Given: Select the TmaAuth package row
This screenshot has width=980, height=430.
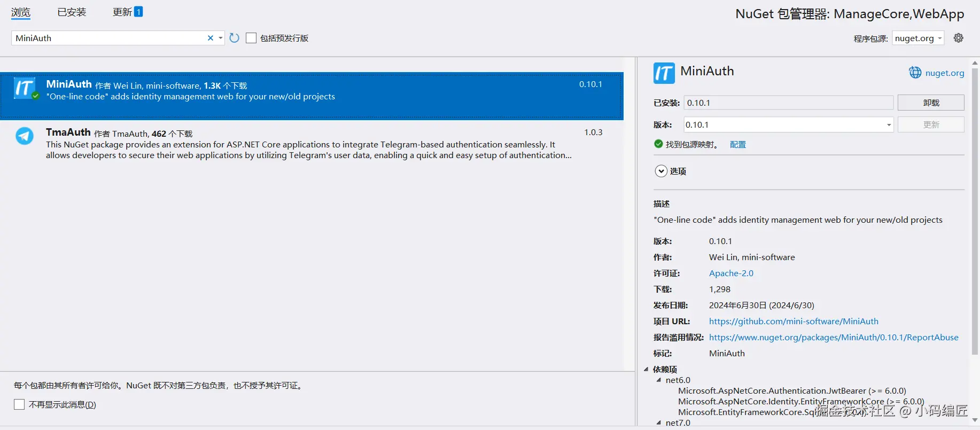Looking at the screenshot, I should [312, 144].
